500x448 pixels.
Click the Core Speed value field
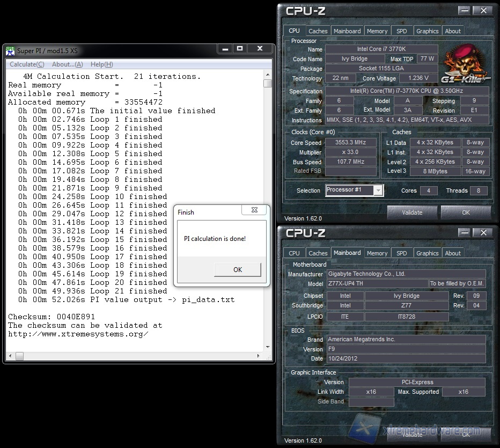(x=350, y=143)
